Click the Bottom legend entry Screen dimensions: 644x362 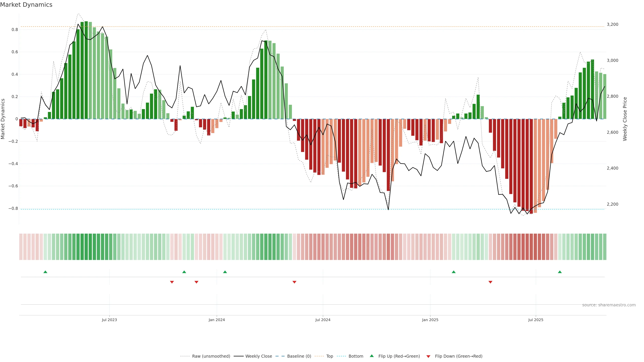[356, 356]
